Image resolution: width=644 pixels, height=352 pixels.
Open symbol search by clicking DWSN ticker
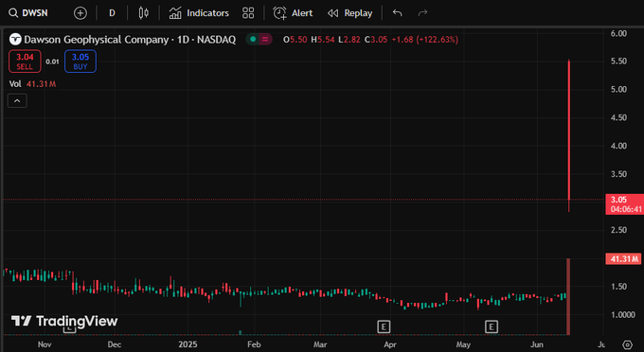click(x=35, y=13)
